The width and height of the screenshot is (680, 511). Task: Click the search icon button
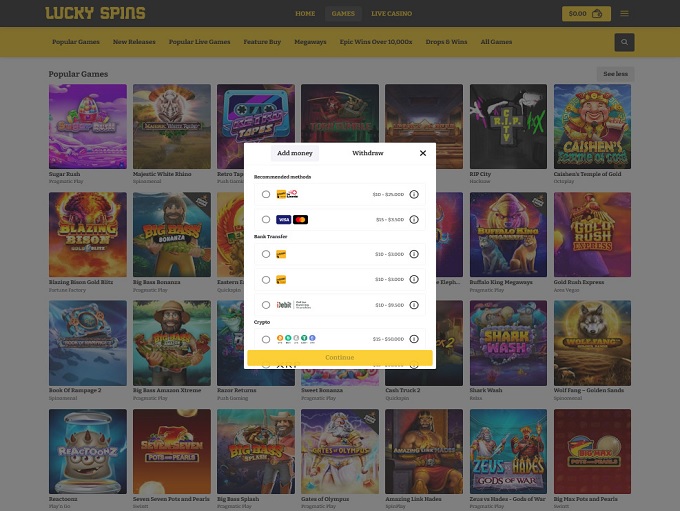pos(624,42)
